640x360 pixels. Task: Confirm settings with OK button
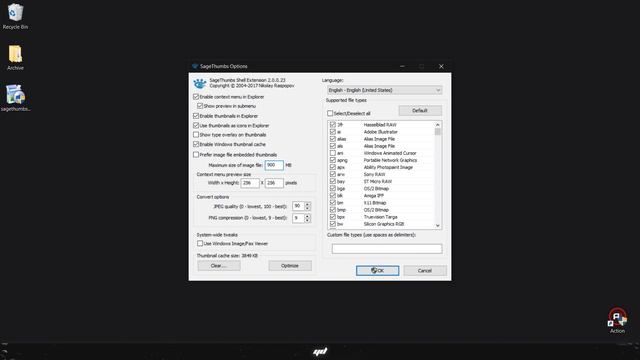pyautogui.click(x=378, y=271)
